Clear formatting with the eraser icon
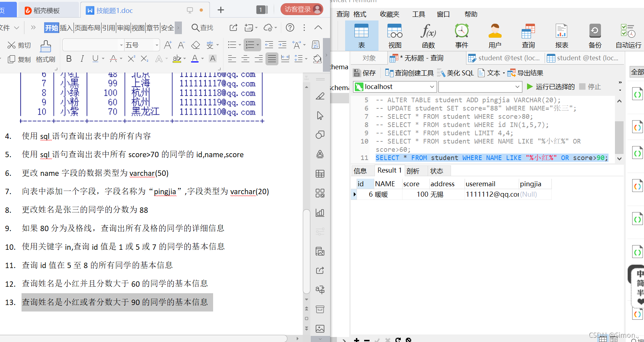 (196, 45)
